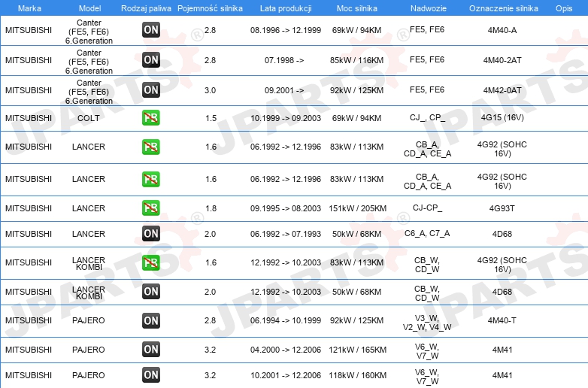588x388 pixels.
Task: Click the Marka column header
Action: pyautogui.click(x=29, y=8)
